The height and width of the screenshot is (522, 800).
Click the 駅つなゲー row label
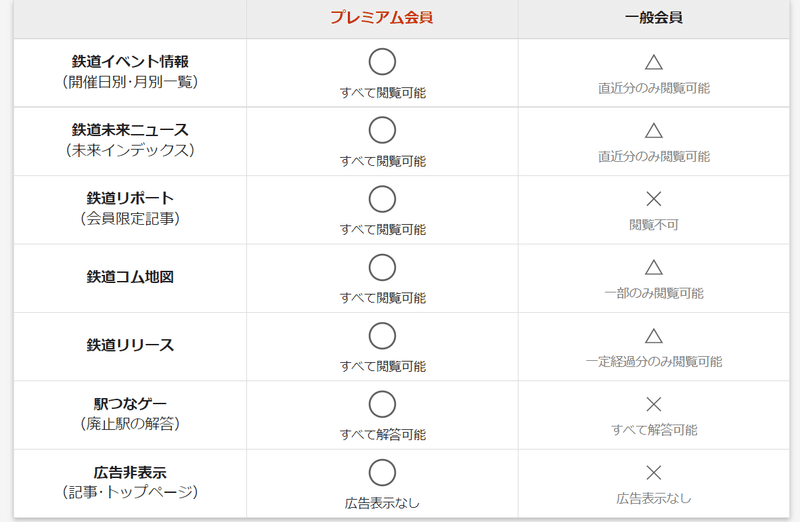[130, 404]
